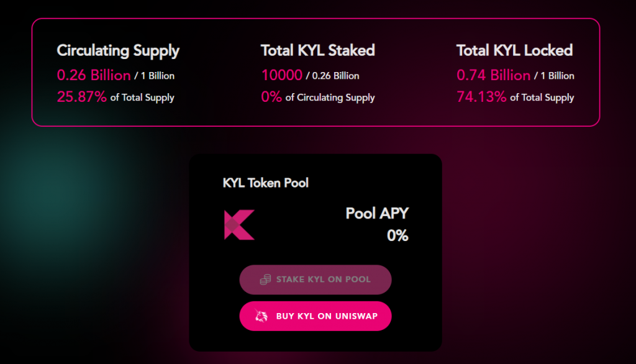Click the 10000 staked amount value
Image resolution: width=636 pixels, height=364 pixels.
[x=281, y=75]
